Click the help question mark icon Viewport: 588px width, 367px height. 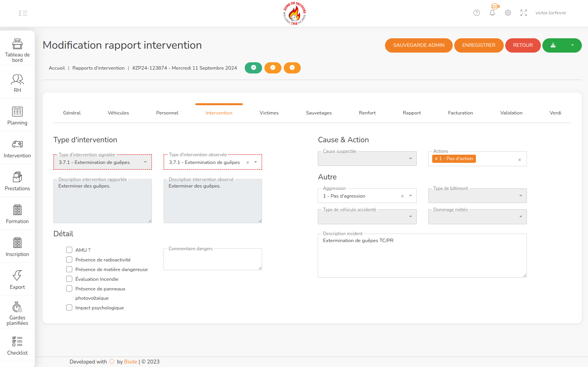pos(477,13)
